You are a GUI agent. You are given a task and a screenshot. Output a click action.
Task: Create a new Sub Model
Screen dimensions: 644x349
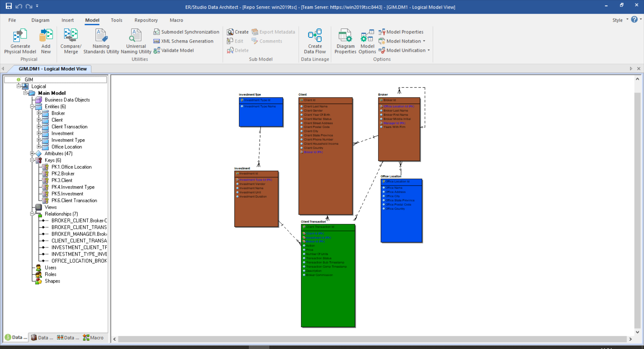pyautogui.click(x=237, y=32)
